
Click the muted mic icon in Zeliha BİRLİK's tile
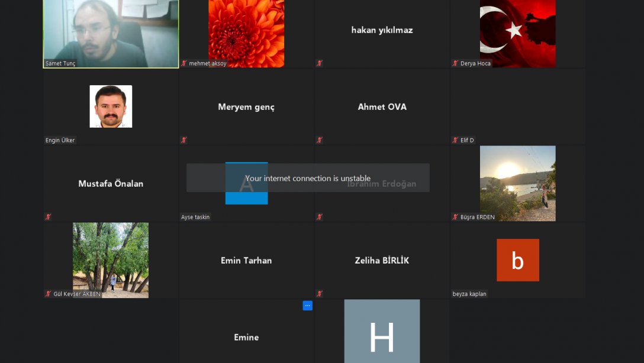[x=319, y=294]
